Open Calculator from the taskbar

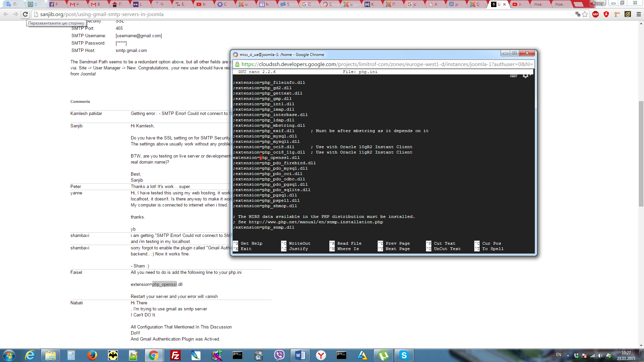71,355
